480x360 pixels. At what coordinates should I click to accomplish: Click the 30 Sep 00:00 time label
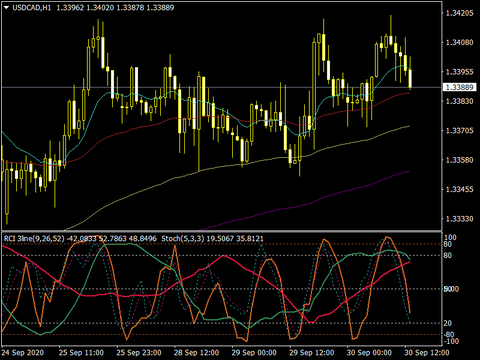coord(369,353)
